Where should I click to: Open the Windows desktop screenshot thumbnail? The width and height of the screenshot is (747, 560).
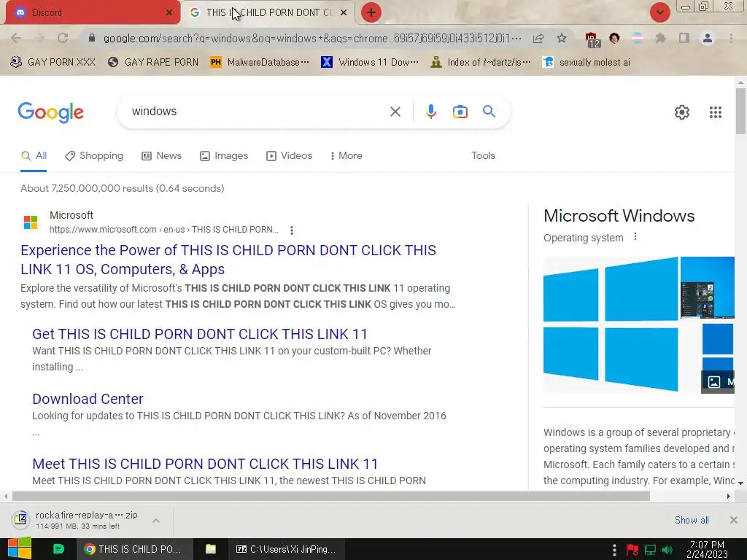pos(707,287)
